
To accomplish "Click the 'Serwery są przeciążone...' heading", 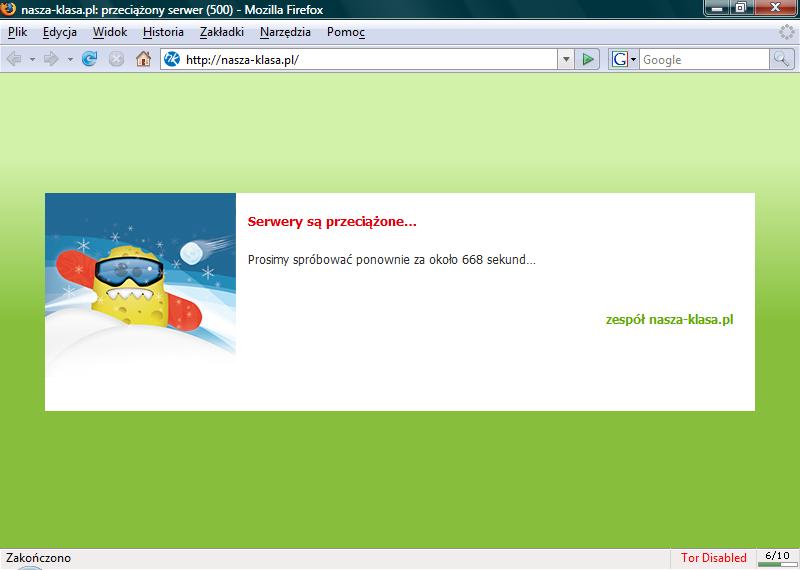I will click(x=332, y=222).
